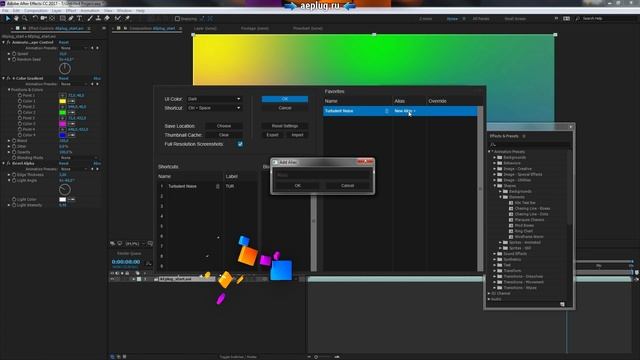Click Choose for Save Location
The width and height of the screenshot is (640, 360).
click(224, 126)
